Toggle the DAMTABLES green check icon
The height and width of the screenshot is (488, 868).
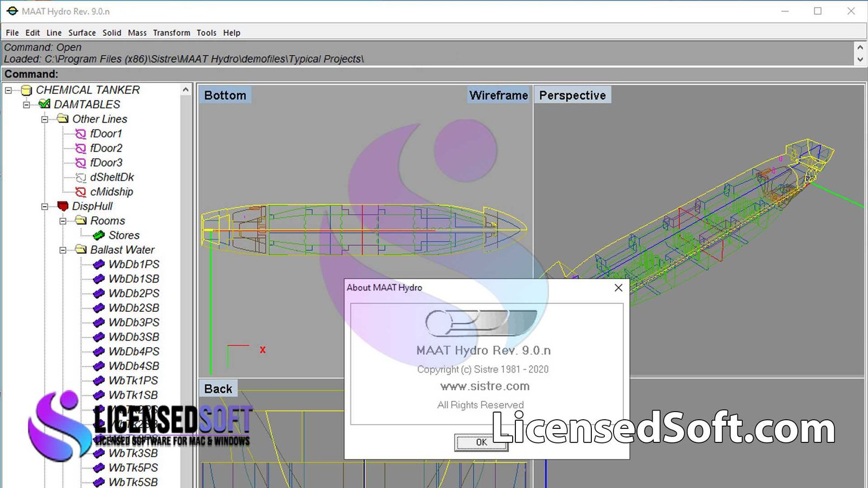[44, 105]
